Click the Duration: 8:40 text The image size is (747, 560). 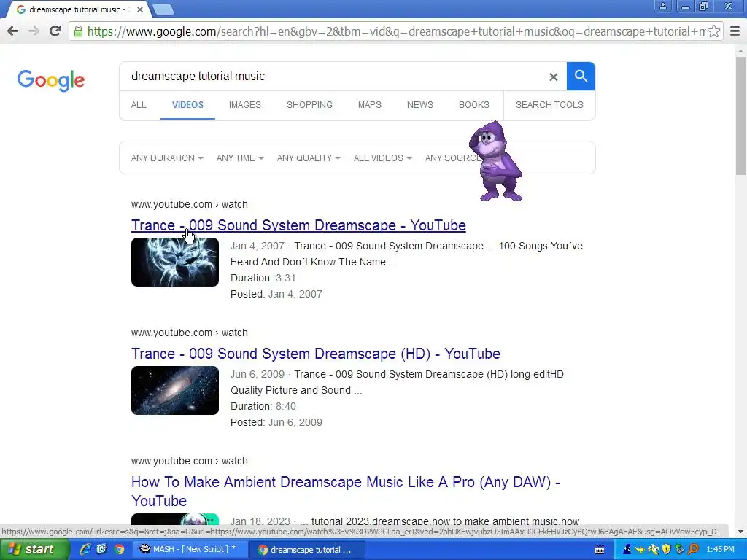pos(263,406)
